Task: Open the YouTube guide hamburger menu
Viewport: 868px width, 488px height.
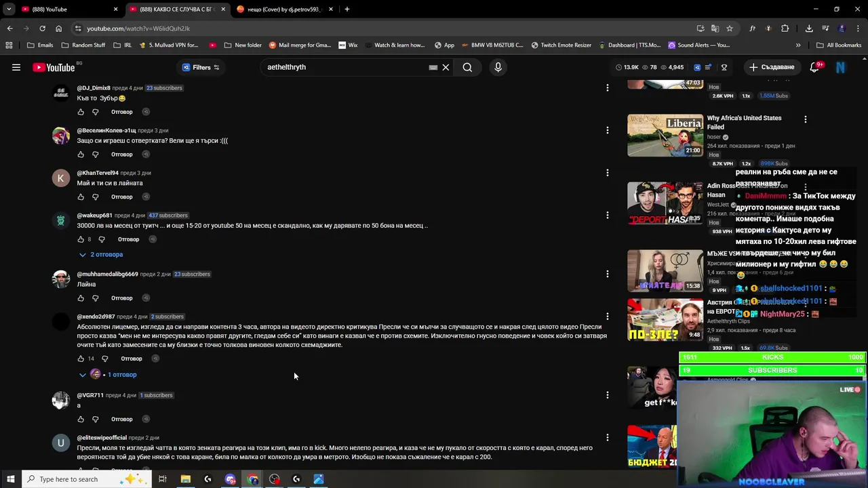Action: [16, 67]
